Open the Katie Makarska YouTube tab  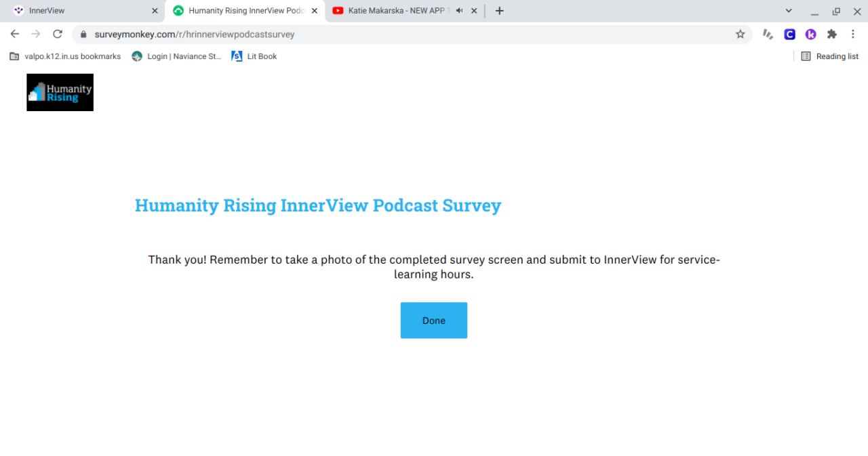(x=405, y=11)
